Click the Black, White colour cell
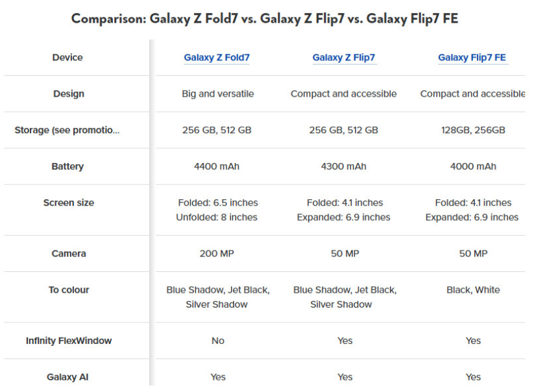This screenshot has width=547, height=392. point(473,290)
